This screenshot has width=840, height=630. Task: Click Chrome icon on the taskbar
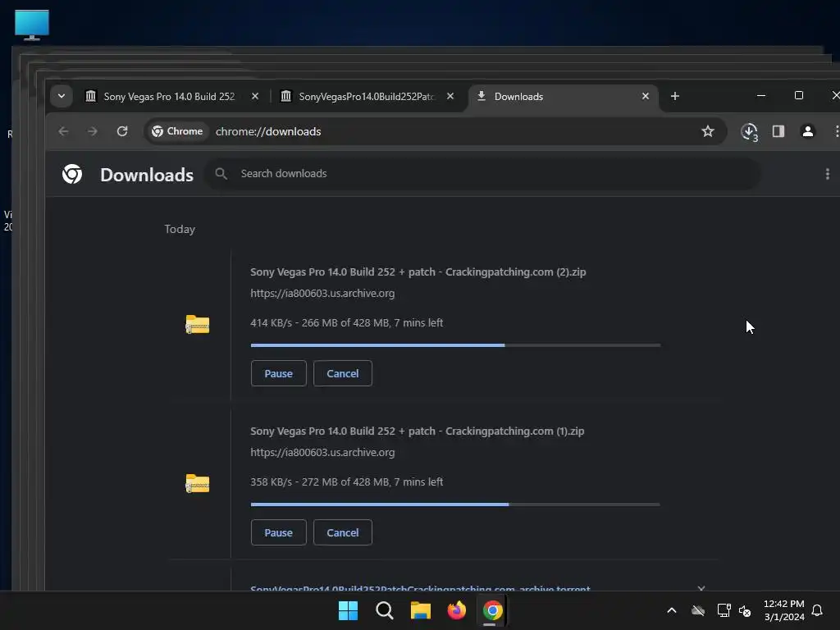pyautogui.click(x=492, y=610)
